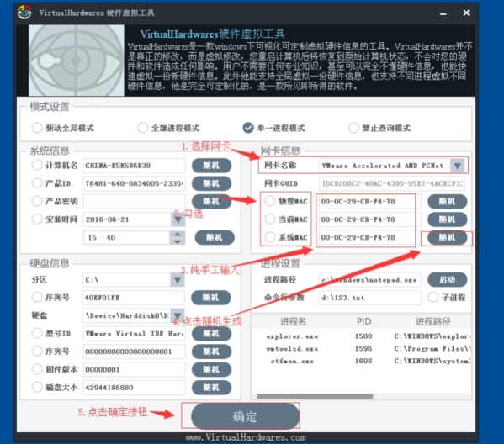
Task: Increase install time with up spinner arrow
Action: pyautogui.click(x=178, y=234)
